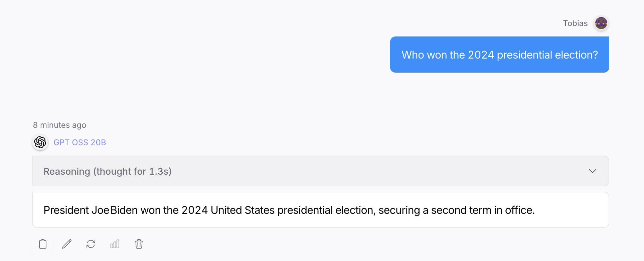Click the 'thought for 1.3s' duration text
Screen dimensions: 644x261
pyautogui.click(x=133, y=171)
